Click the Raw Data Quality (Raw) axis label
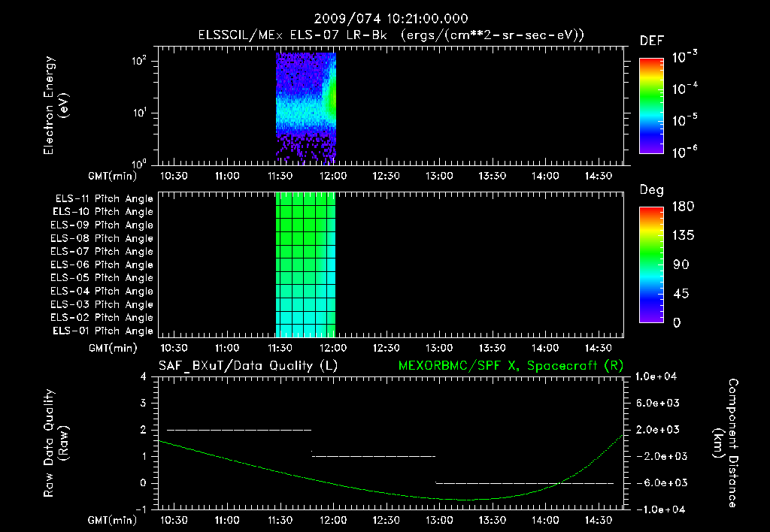Image resolution: width=770 pixels, height=532 pixels. 56,443
